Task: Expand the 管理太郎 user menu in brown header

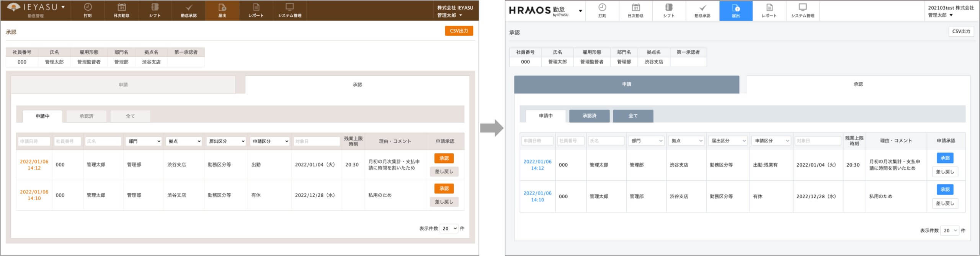Action: click(x=449, y=15)
